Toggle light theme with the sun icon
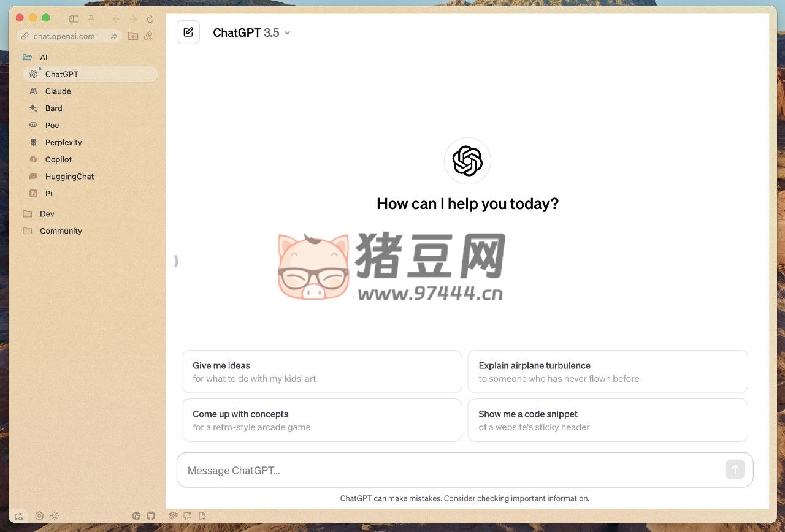The width and height of the screenshot is (785, 532). pos(55,516)
